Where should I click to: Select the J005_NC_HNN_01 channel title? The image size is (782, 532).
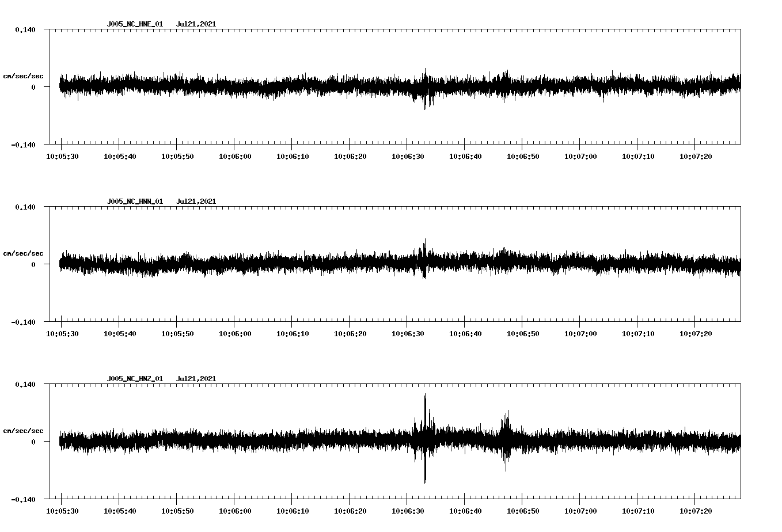tap(134, 201)
